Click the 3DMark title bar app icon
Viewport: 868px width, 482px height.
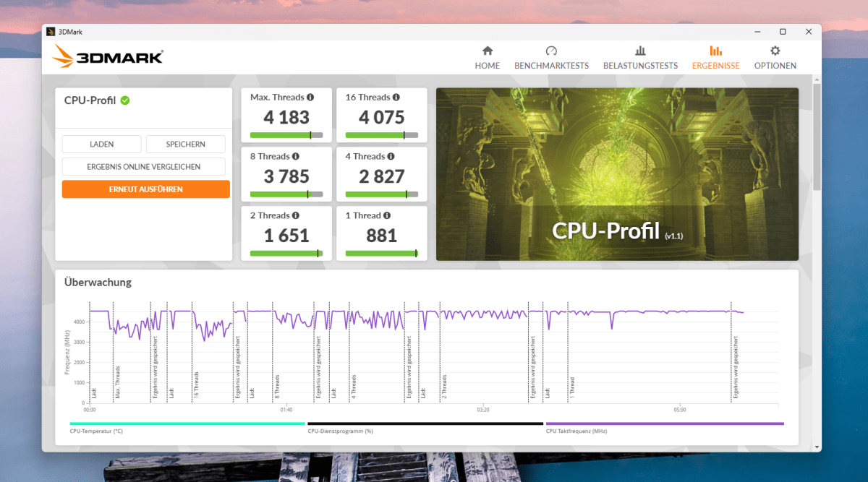click(51, 32)
